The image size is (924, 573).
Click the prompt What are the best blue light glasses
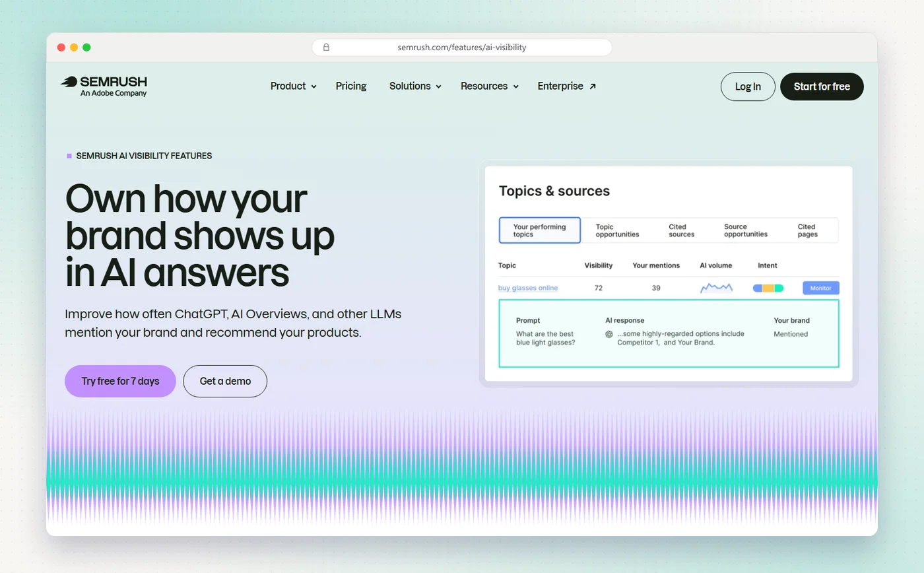[x=546, y=338]
